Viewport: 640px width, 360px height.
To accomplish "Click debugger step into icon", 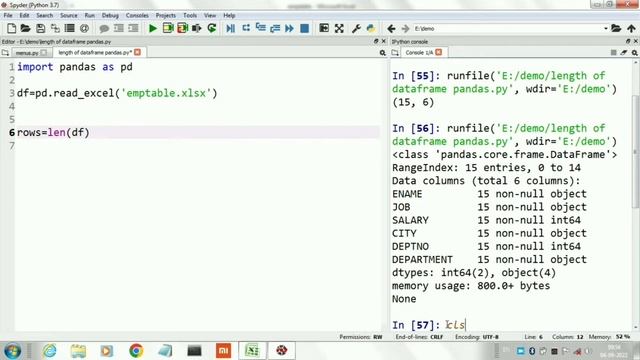I will click(260, 28).
